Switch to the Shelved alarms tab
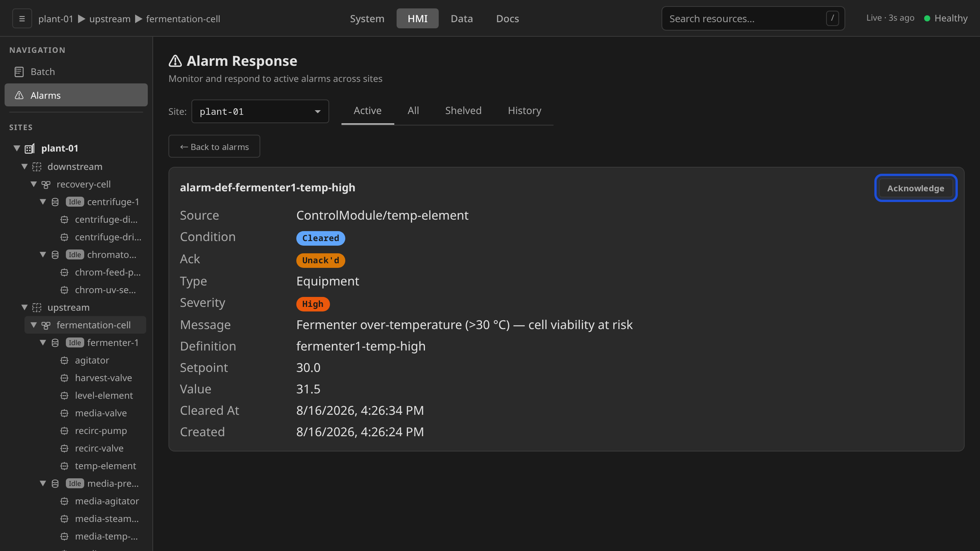 [463, 111]
